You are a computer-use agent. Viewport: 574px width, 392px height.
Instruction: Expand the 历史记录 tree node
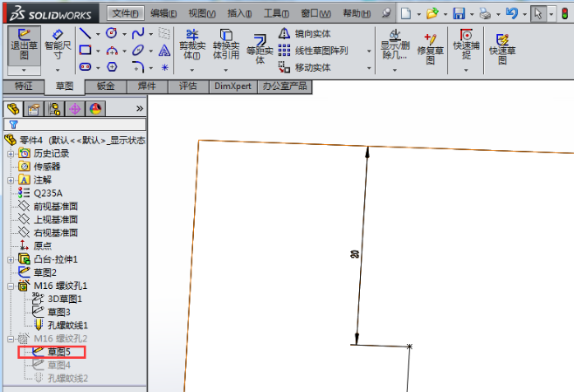click(x=10, y=153)
